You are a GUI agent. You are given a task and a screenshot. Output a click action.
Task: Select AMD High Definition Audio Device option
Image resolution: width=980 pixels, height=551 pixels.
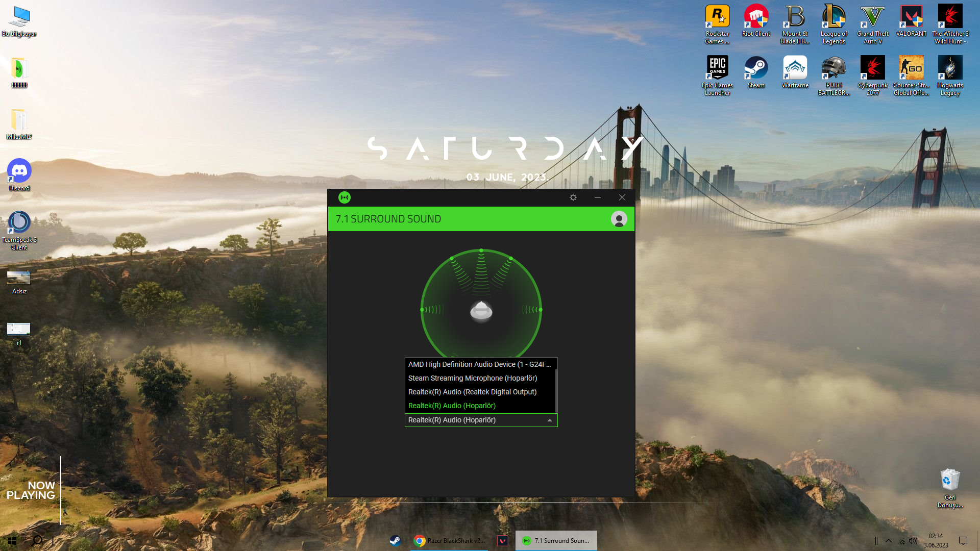coord(479,364)
